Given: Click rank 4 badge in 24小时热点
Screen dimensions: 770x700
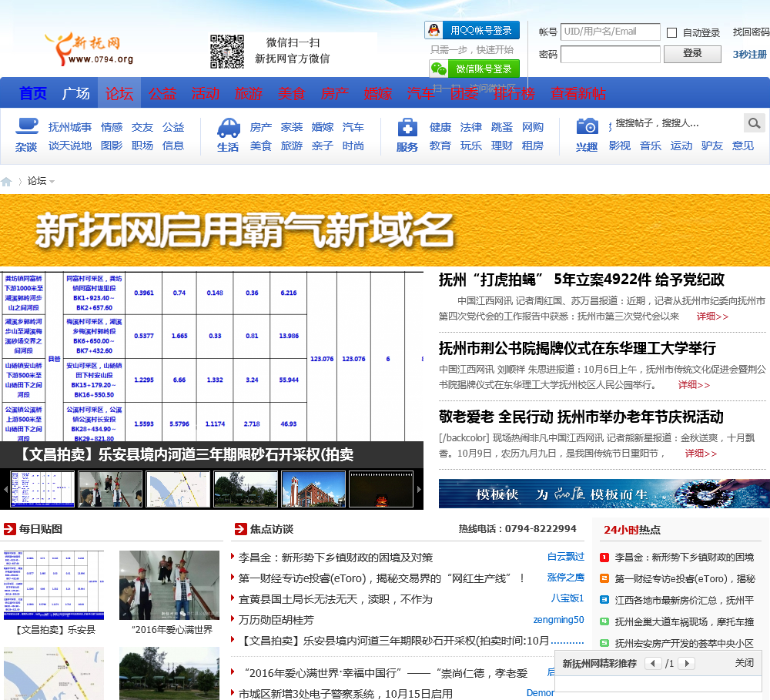Looking at the screenshot, I should [604, 621].
